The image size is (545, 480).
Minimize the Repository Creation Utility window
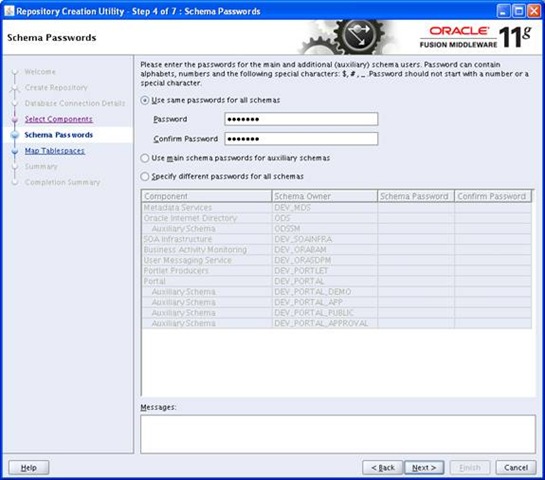(503, 11)
